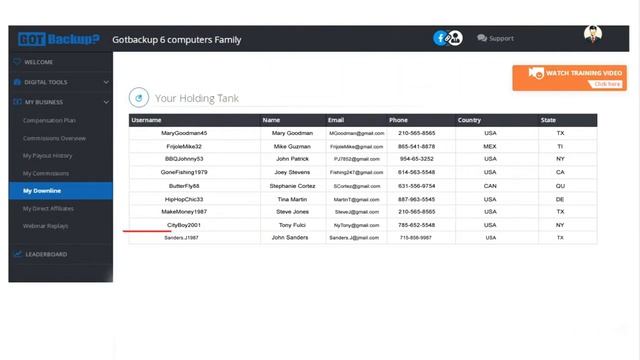Viewport: 640px width, 360px height.
Task: Select username MakeMoney1987
Action: coord(184,212)
